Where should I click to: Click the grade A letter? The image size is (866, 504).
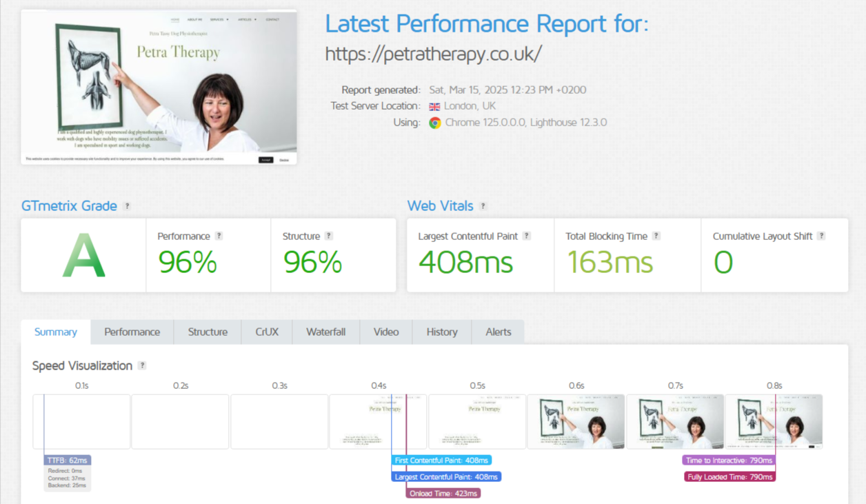pos(83,256)
